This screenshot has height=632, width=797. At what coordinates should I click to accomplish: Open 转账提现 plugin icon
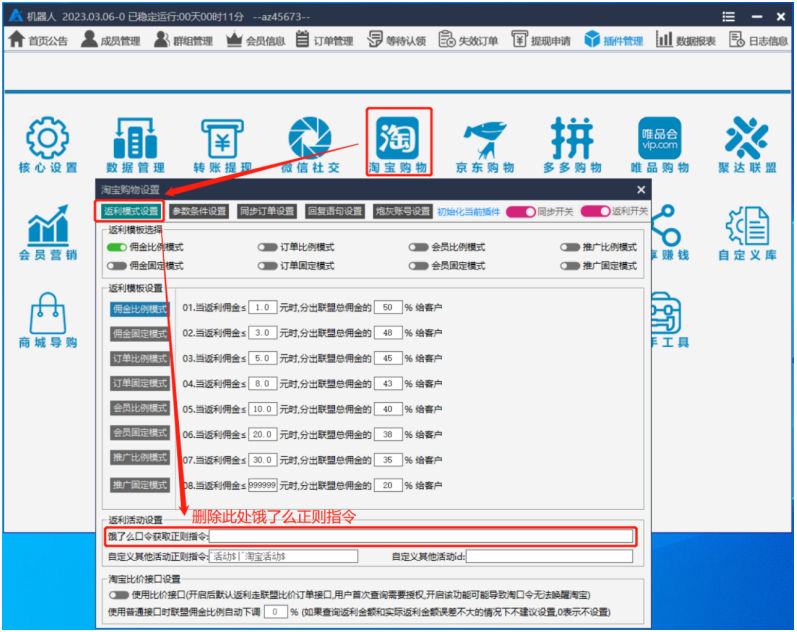tap(222, 138)
